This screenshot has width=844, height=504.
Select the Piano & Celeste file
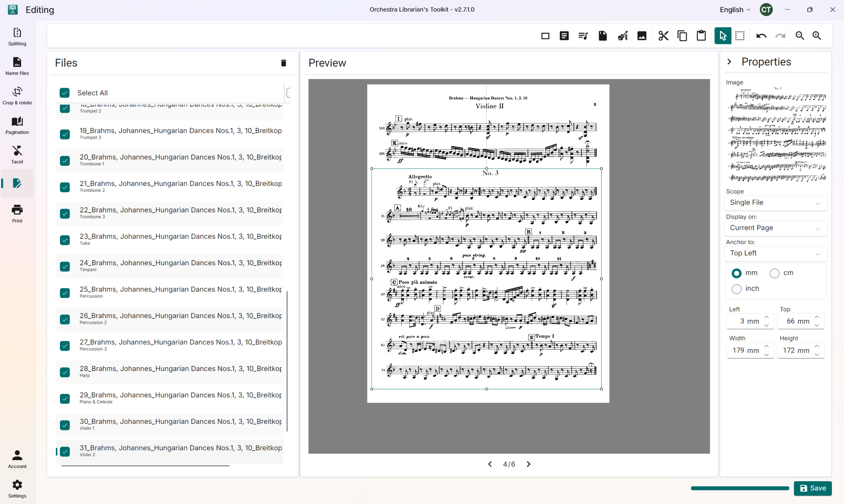pos(169,398)
